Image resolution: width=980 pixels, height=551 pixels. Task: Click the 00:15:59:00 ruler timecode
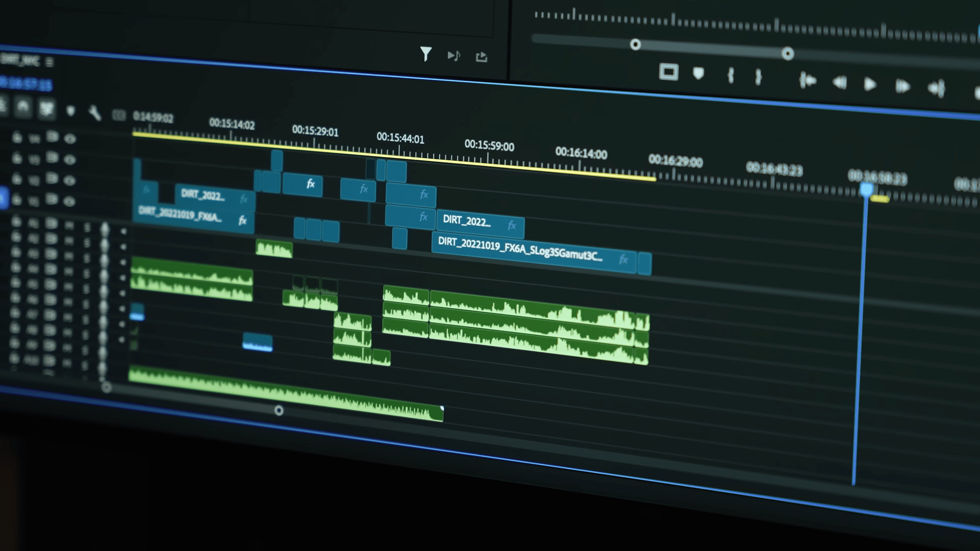point(489,146)
